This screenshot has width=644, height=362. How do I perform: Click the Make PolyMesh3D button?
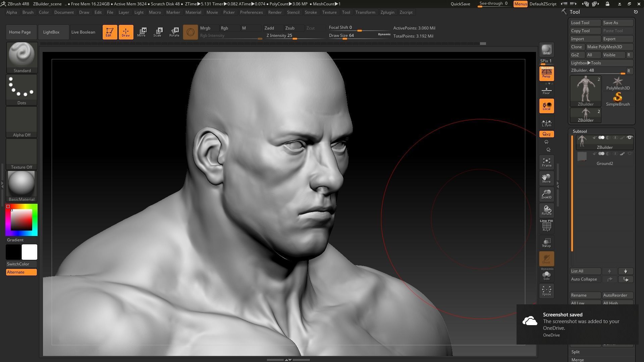pyautogui.click(x=605, y=47)
